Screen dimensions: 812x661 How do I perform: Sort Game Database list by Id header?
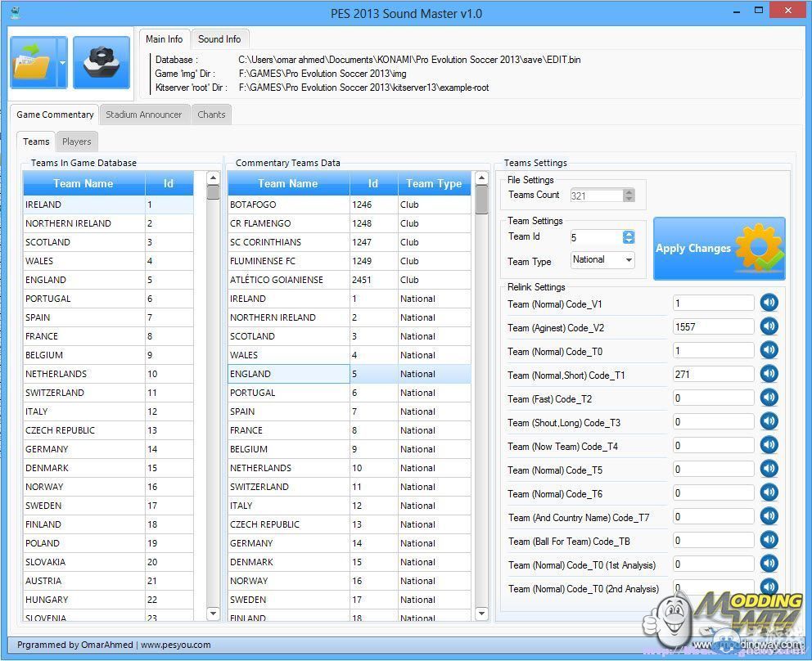coord(169,183)
